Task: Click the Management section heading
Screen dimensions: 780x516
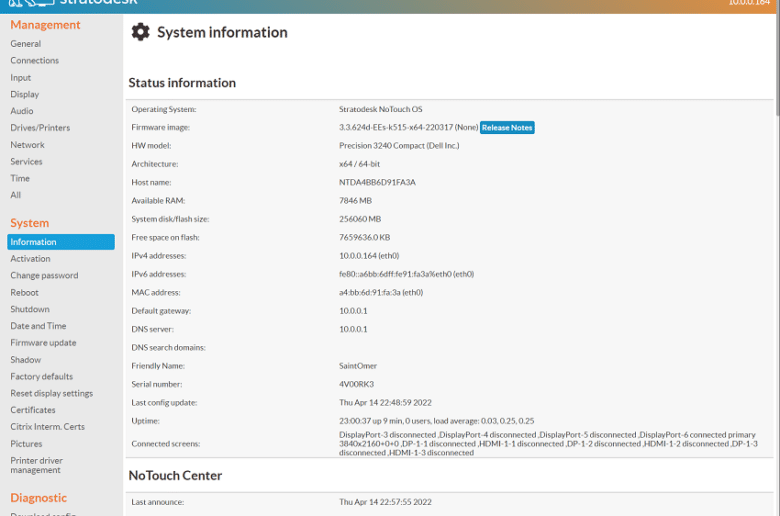Action: click(45, 25)
